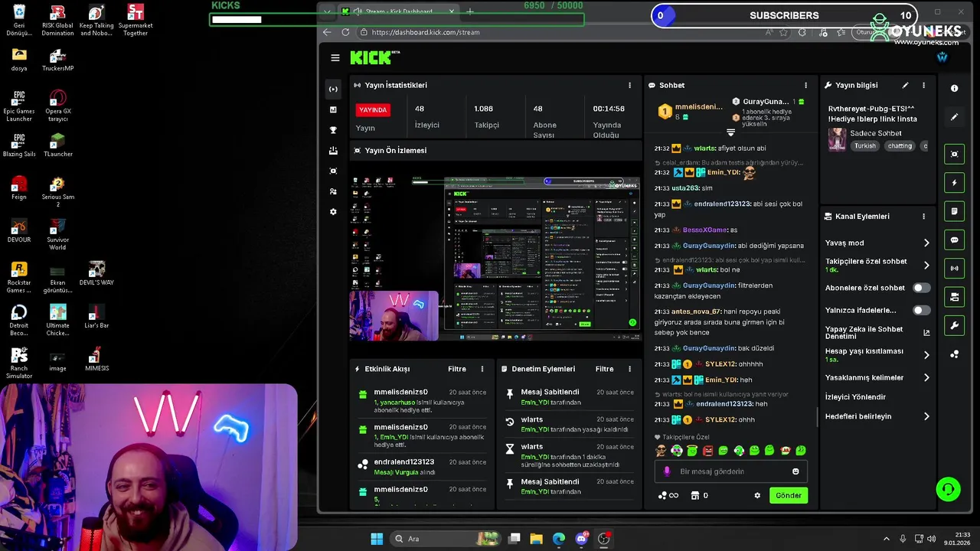The height and width of the screenshot is (551, 980).
Task: Open File Explorer from taskbar
Action: pos(537,539)
